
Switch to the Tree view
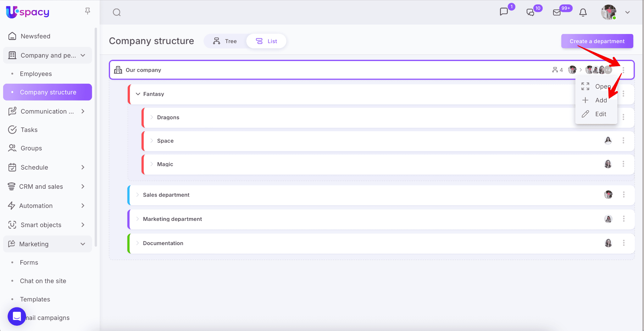pyautogui.click(x=225, y=41)
